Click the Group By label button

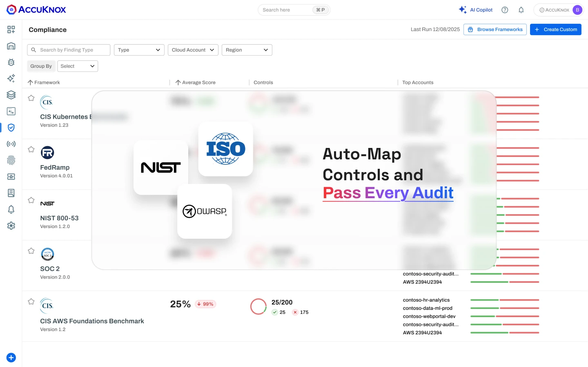click(41, 66)
